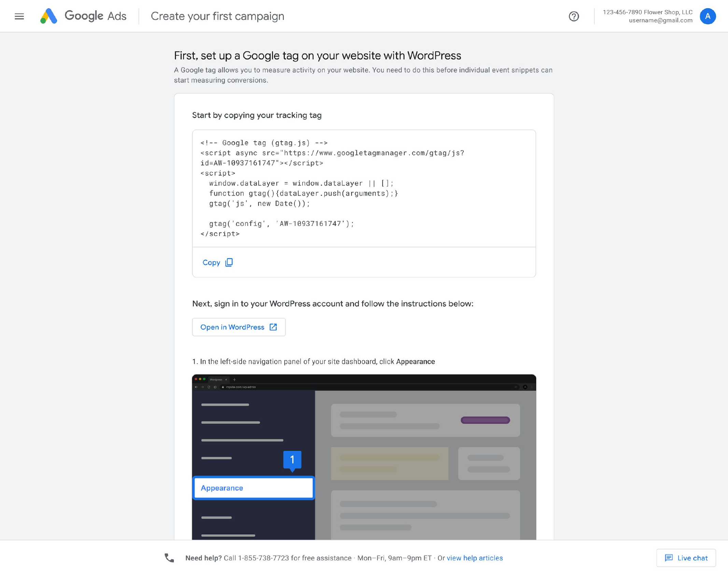Click the Google Ads logo
Image resolution: width=728 pixels, height=576 pixels.
point(83,16)
